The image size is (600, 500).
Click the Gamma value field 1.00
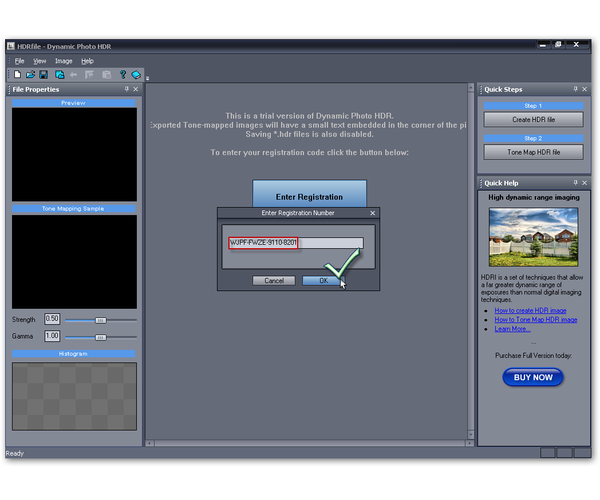52,336
